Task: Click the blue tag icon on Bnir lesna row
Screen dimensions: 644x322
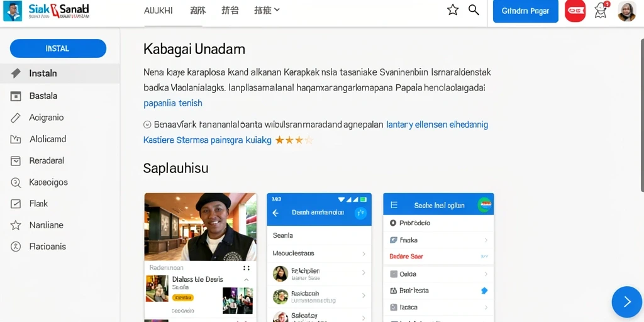Action: (484, 291)
